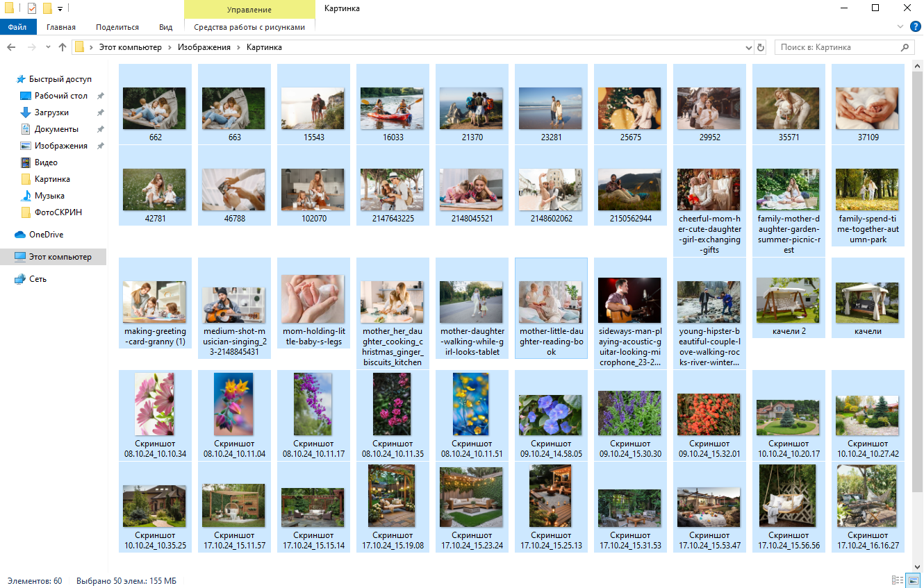924x588 pixels.
Task: Open the Файл menu
Action: pos(17,27)
